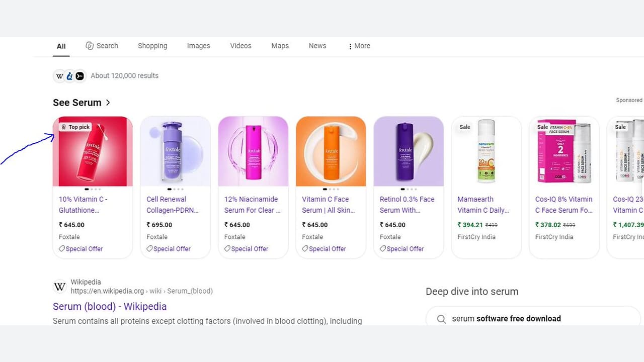This screenshot has width=644, height=362.
Task: Click Special Offer tag on 12% Niacinamide card
Action: [247, 249]
